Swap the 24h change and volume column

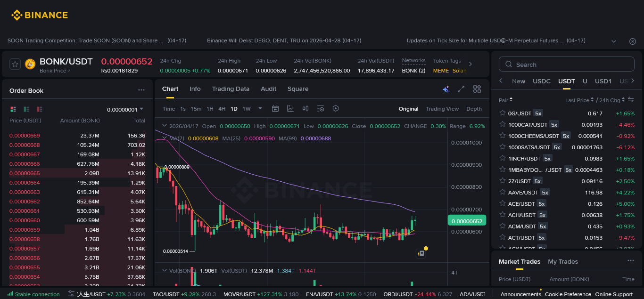[631, 99]
